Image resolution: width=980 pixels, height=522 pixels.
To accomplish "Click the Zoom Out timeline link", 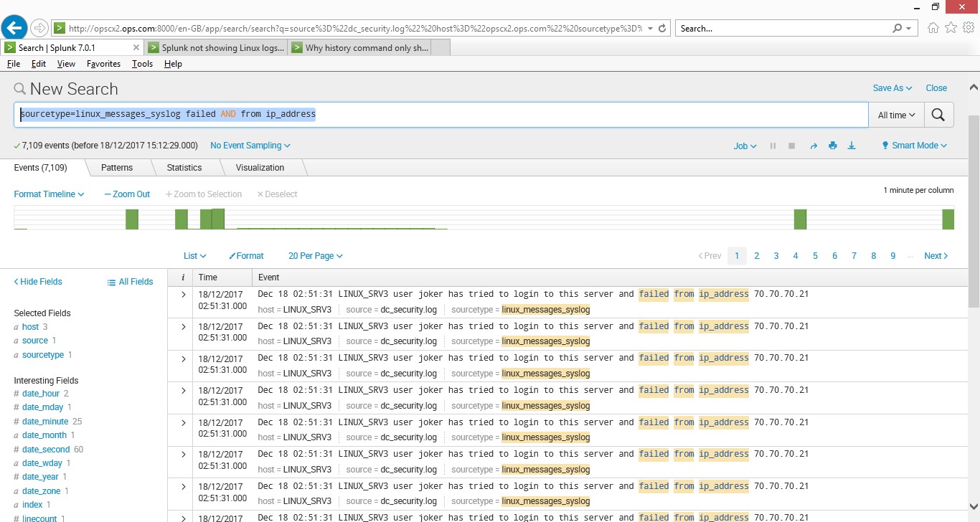I will 127,194.
